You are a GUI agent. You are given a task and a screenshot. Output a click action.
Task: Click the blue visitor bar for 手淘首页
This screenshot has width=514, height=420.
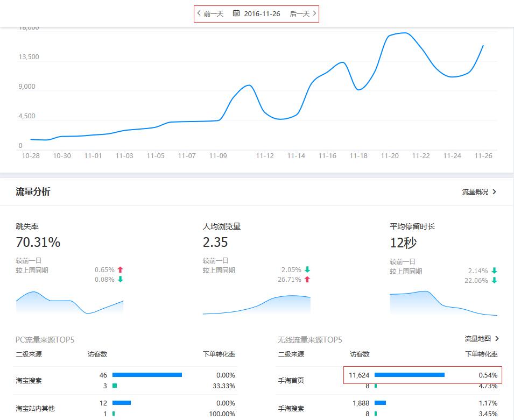(410, 375)
